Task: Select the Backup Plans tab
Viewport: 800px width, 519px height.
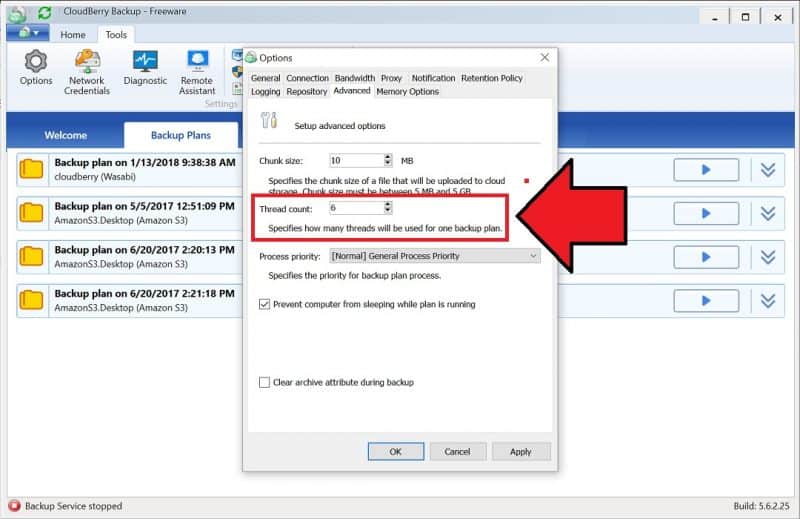Action: 181,135
